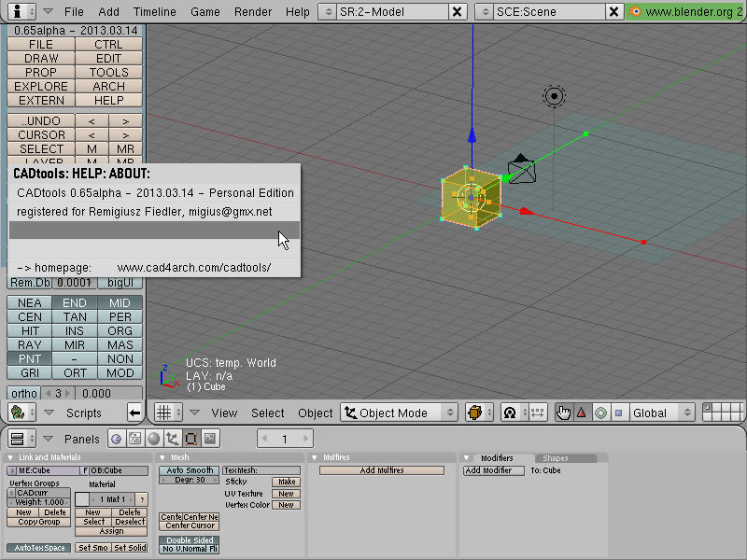The width and height of the screenshot is (747, 560).
Task: Select the Shading sphere context icon
Action: pyautogui.click(x=153, y=439)
